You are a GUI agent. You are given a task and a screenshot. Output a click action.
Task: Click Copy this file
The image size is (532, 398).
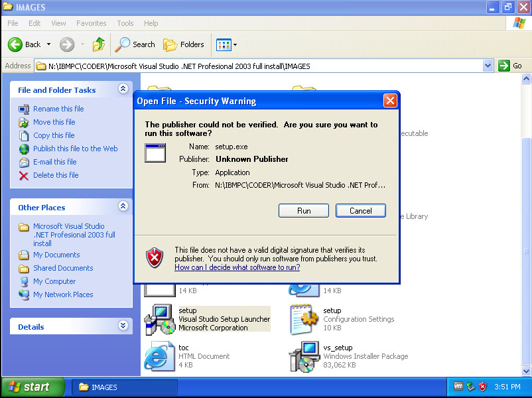pyautogui.click(x=54, y=135)
